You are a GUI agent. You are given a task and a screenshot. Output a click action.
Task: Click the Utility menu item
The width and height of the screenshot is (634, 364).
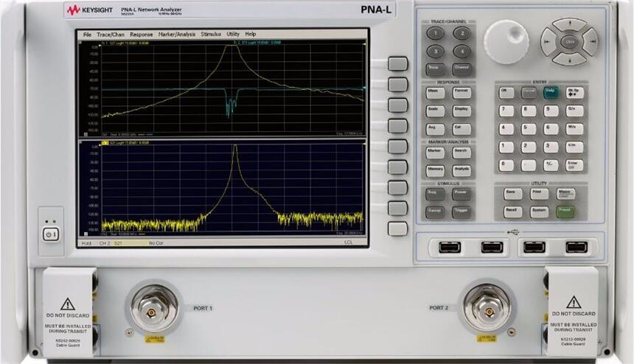tap(233, 35)
